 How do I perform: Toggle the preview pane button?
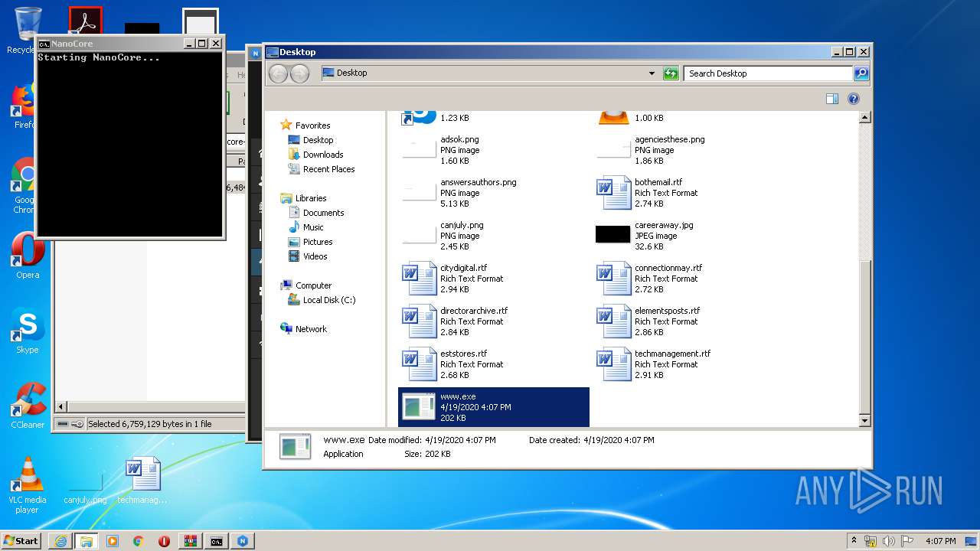[832, 99]
